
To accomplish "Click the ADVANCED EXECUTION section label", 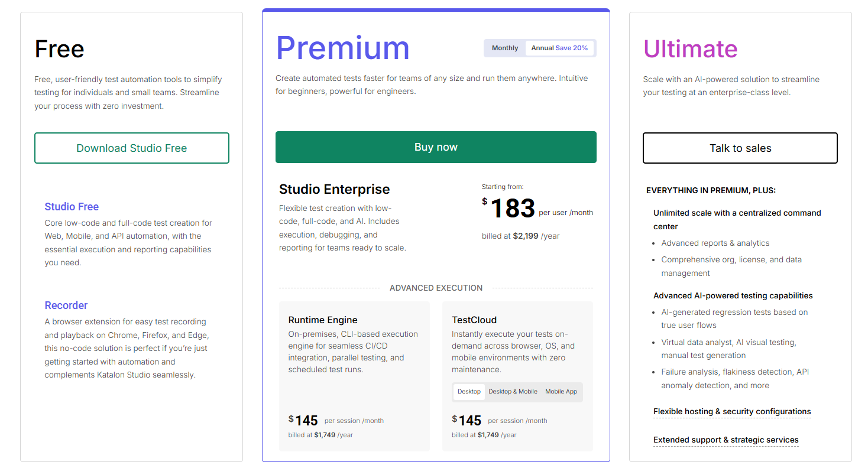I will tap(436, 288).
